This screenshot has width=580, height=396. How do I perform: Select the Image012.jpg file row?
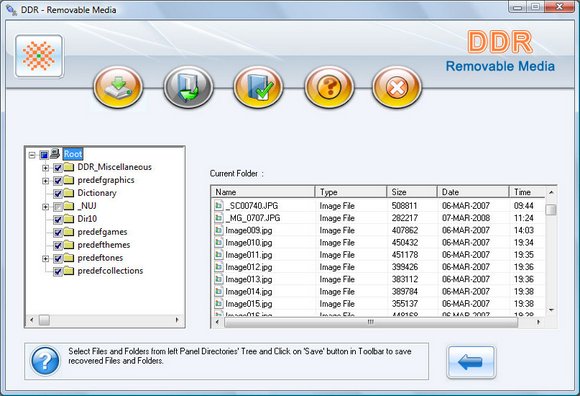pyautogui.click(x=378, y=267)
